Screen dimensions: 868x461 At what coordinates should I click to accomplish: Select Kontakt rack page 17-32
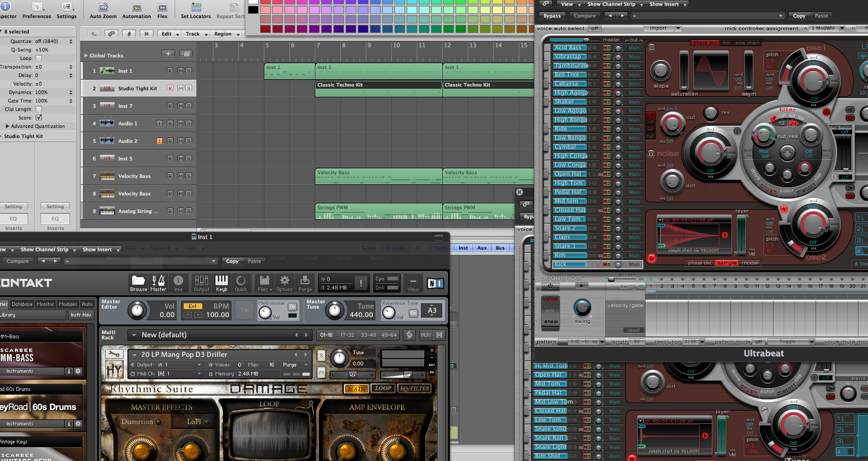[347, 335]
